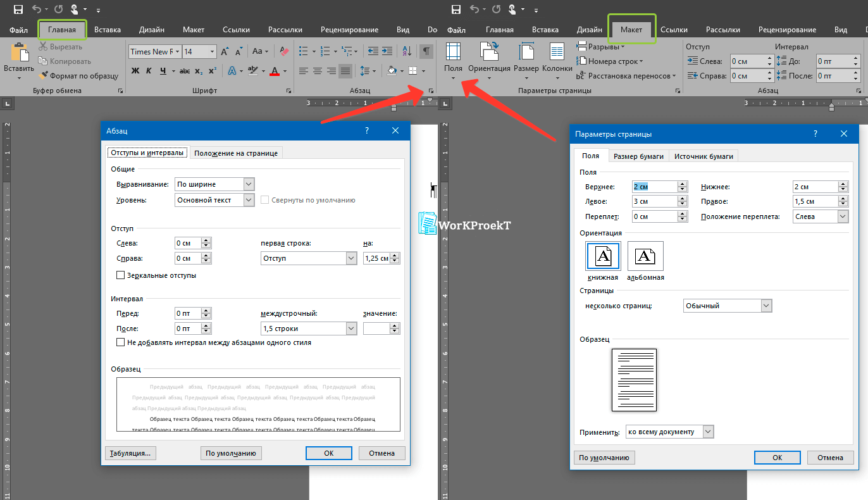Click the sort А-Я icon
The image size is (868, 500).
pos(407,51)
